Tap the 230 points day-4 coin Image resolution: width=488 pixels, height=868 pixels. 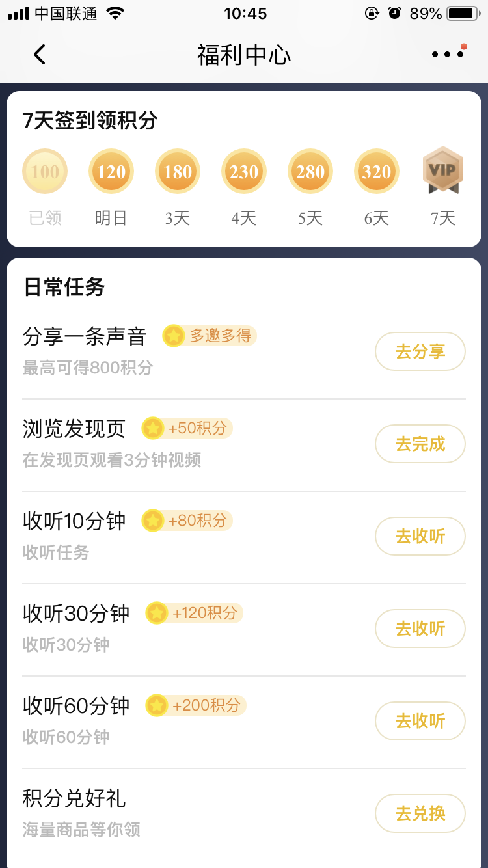pos(244,172)
